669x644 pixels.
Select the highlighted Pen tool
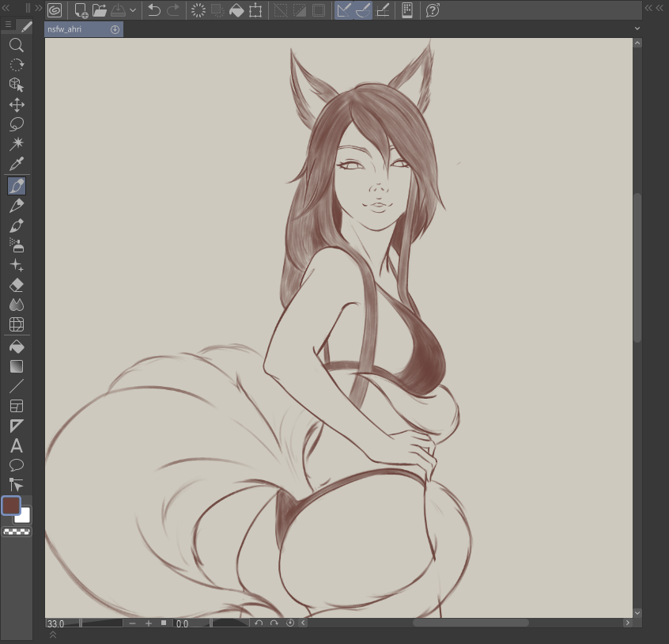(x=17, y=186)
